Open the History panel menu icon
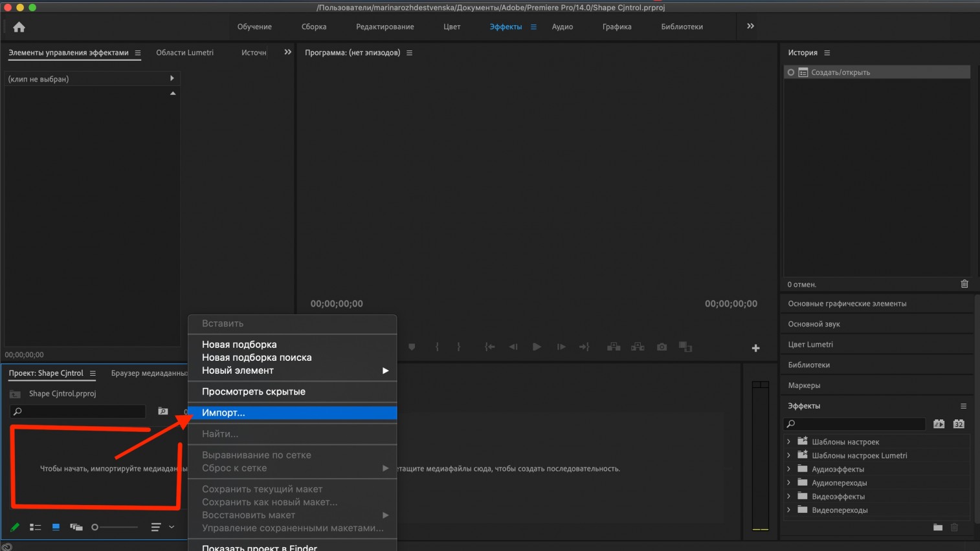Image resolution: width=980 pixels, height=551 pixels. point(827,53)
